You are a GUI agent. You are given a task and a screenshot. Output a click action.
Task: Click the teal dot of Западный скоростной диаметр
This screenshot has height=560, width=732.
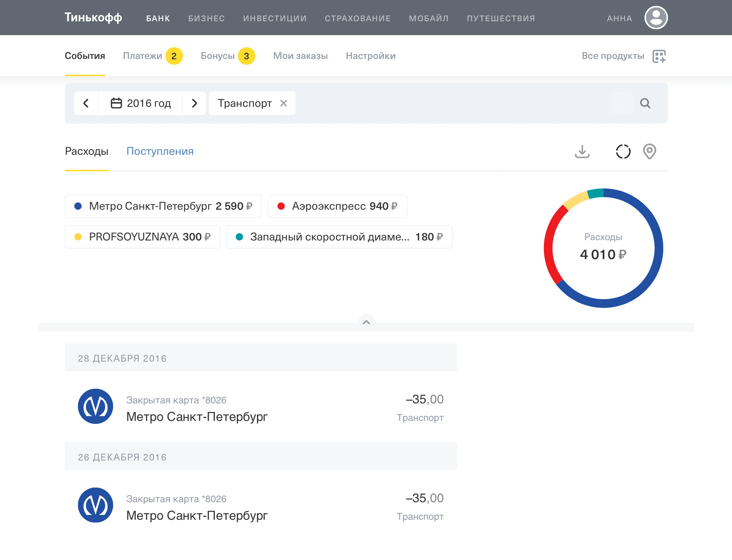tap(239, 237)
